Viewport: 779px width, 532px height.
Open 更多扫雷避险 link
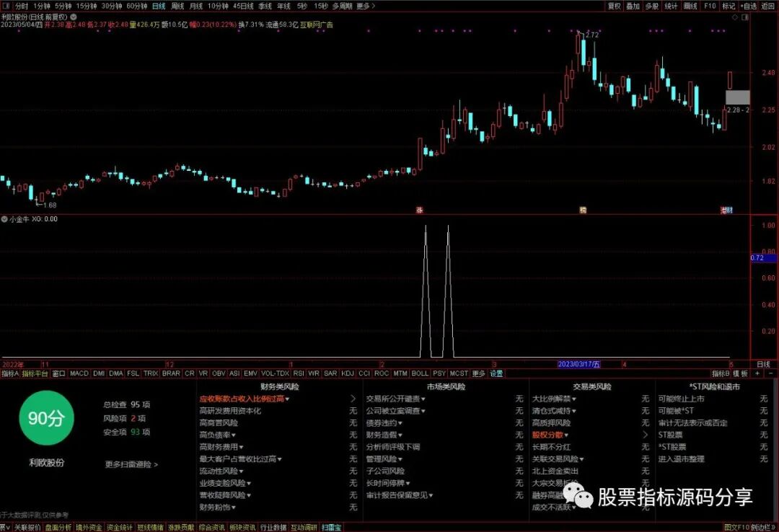point(131,464)
